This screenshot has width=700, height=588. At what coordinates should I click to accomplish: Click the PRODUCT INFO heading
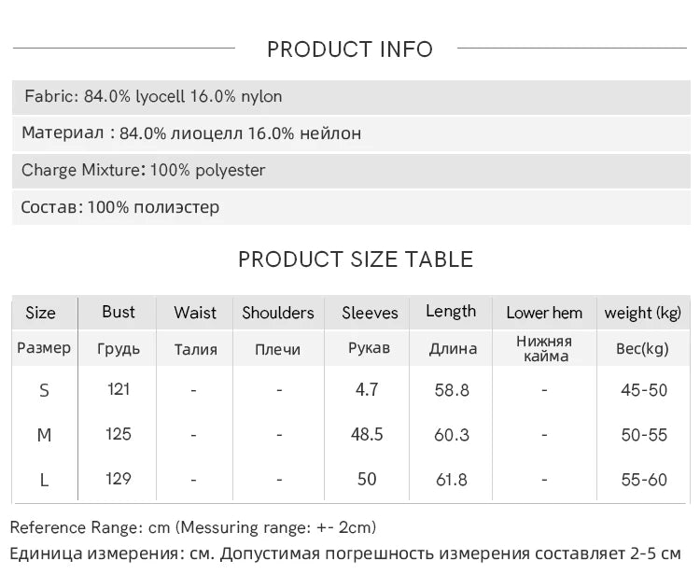(350, 49)
